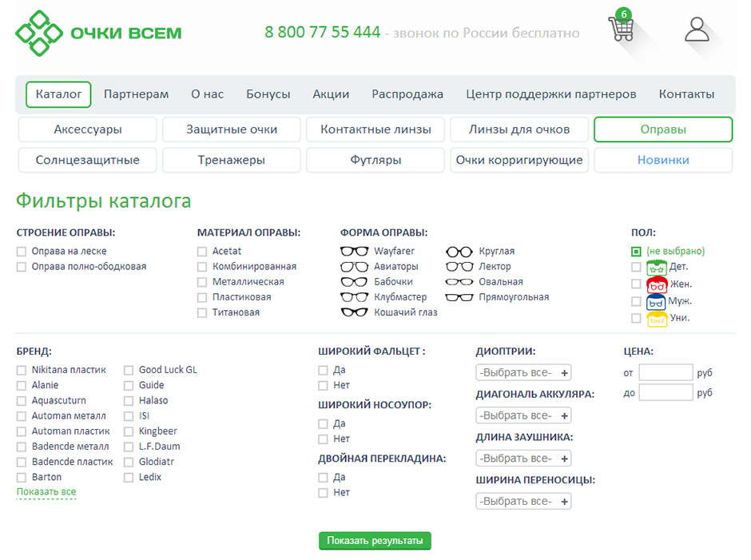Screen dimensions: 751x560
Task: Switch to the Солнцезащитные category tab
Action: pos(87,160)
